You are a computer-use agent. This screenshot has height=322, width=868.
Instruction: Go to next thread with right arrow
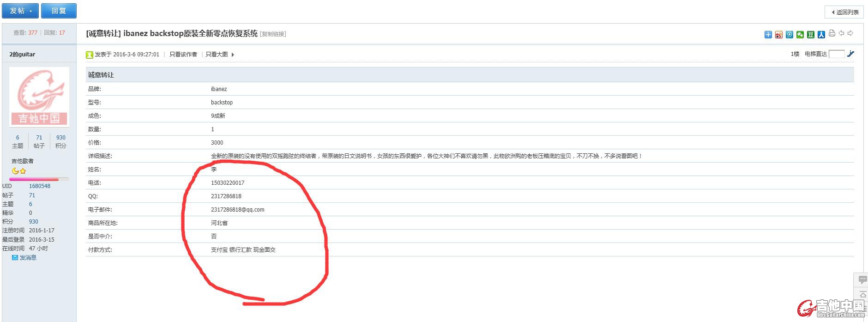[850, 33]
